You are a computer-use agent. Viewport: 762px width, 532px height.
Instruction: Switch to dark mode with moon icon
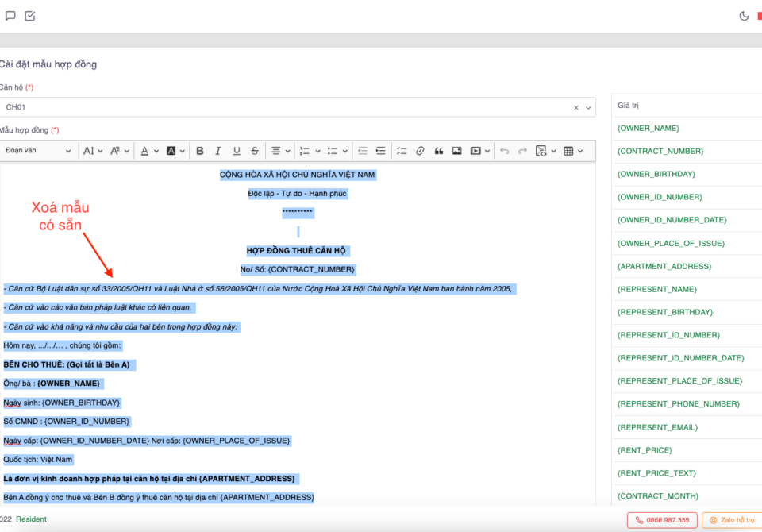click(744, 16)
